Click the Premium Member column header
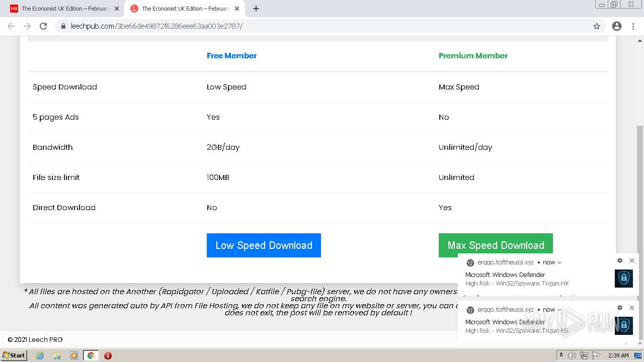The image size is (644, 362). click(x=473, y=56)
